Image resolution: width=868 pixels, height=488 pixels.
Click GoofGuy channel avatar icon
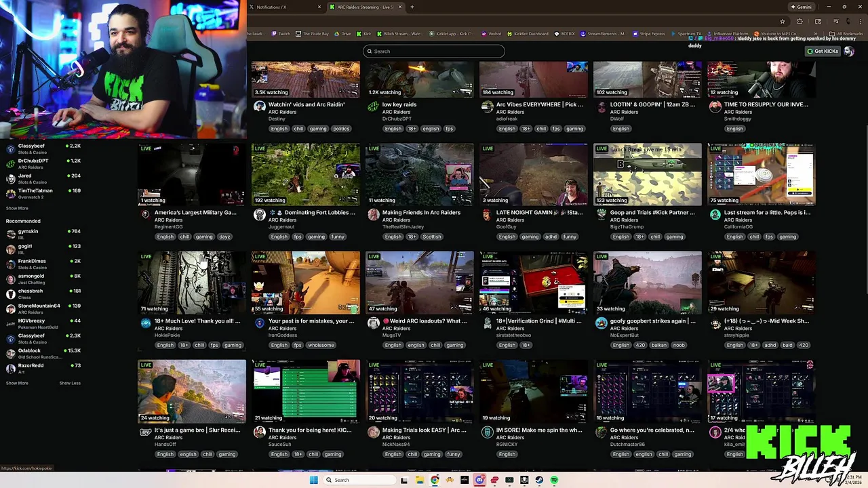488,215
